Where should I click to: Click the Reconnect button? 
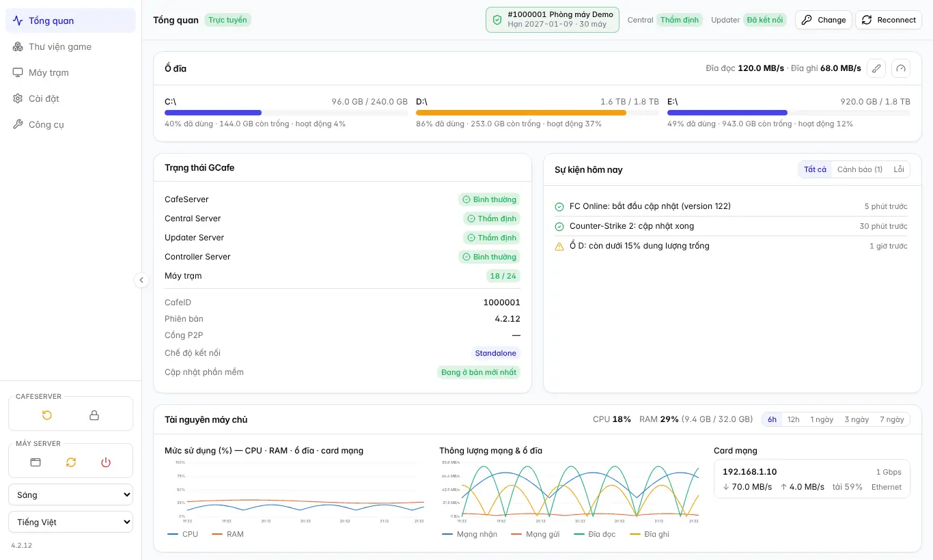[x=889, y=20]
